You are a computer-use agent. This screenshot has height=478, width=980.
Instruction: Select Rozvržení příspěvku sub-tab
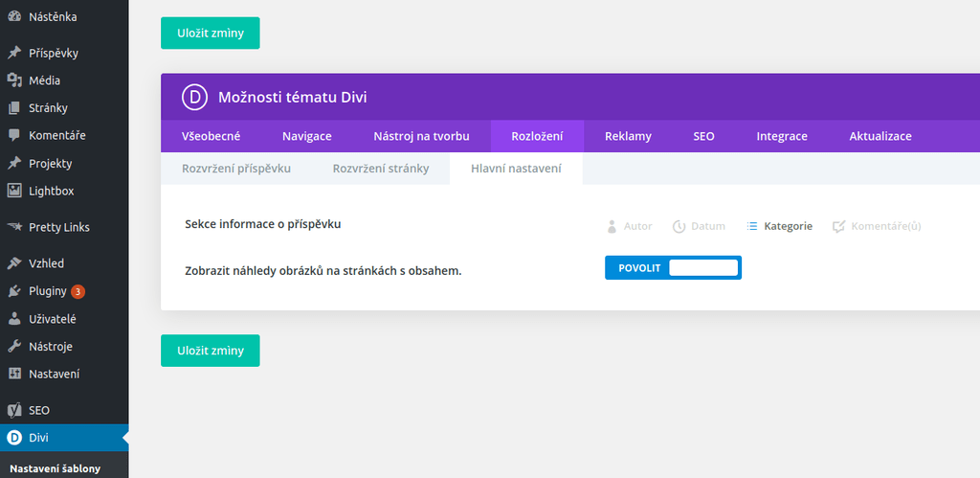click(236, 169)
